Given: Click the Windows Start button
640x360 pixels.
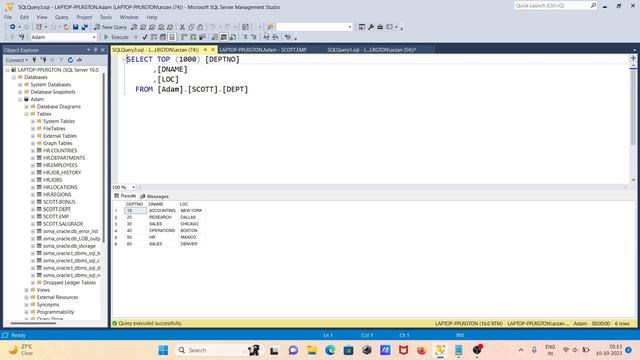Looking at the screenshot, I should click(163, 350).
